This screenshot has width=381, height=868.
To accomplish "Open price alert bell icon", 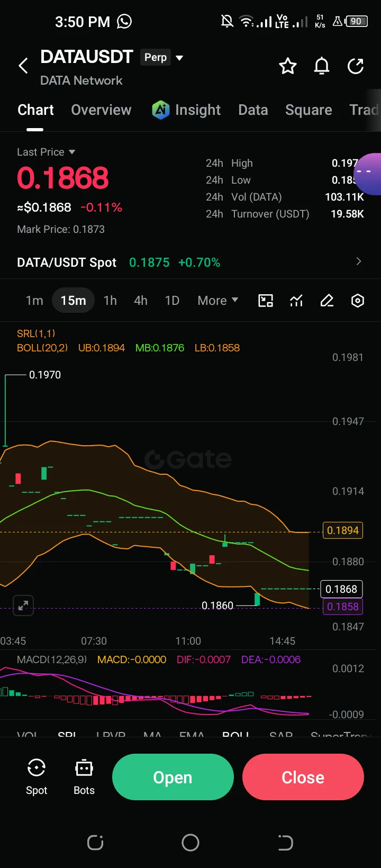I will coord(322,66).
